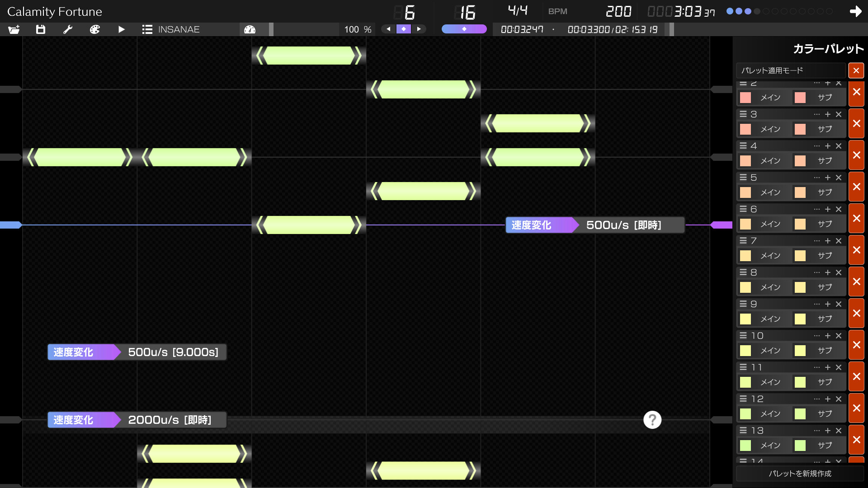Select the INSANAE chart tab
Image resolution: width=868 pixels, height=488 pixels.
[x=179, y=29]
